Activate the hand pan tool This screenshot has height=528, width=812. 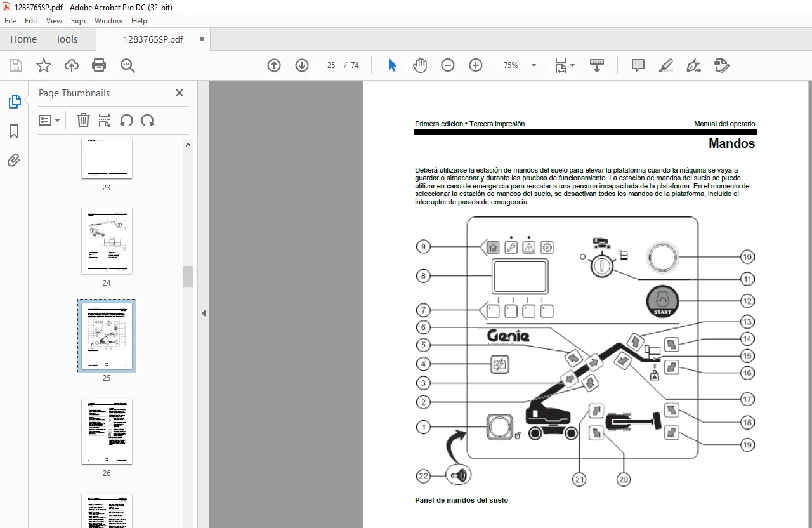click(420, 65)
